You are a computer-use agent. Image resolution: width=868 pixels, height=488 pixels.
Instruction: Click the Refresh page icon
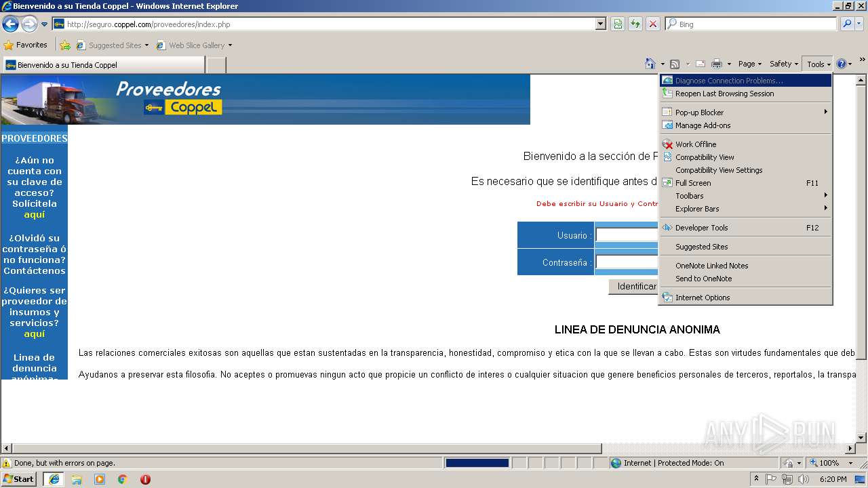(x=635, y=24)
